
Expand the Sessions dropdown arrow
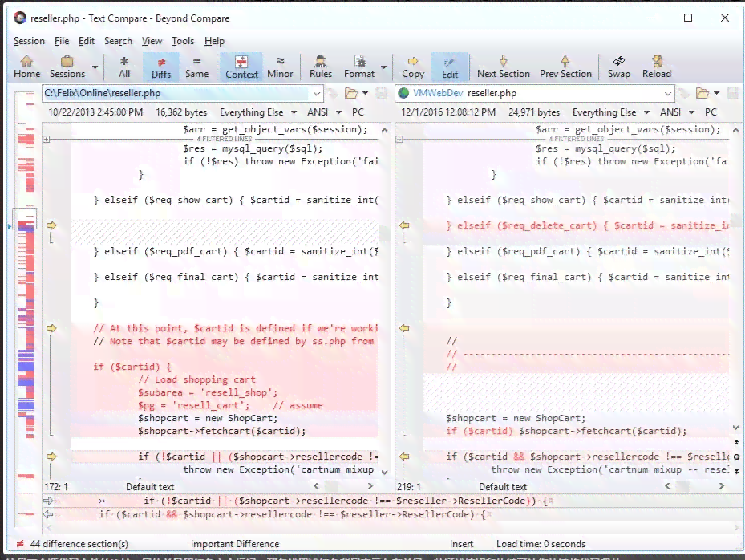95,67
